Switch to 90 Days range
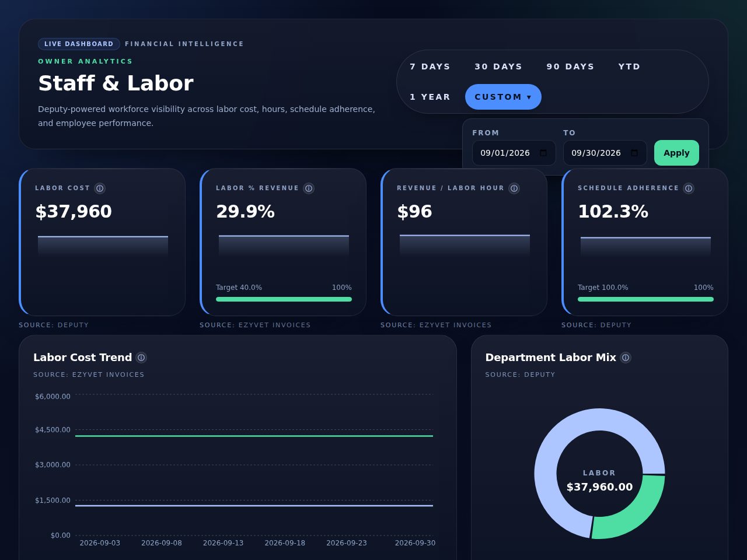The width and height of the screenshot is (747, 560). 570,66
